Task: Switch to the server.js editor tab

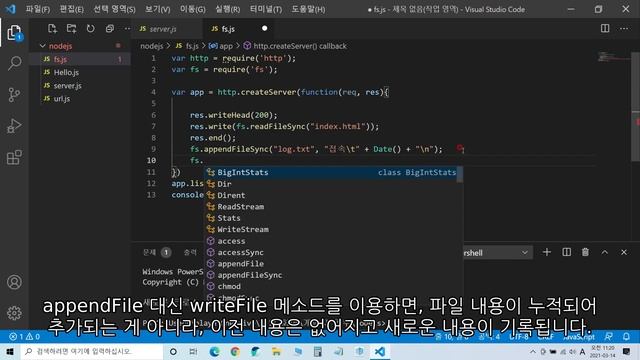Action: pyautogui.click(x=162, y=29)
